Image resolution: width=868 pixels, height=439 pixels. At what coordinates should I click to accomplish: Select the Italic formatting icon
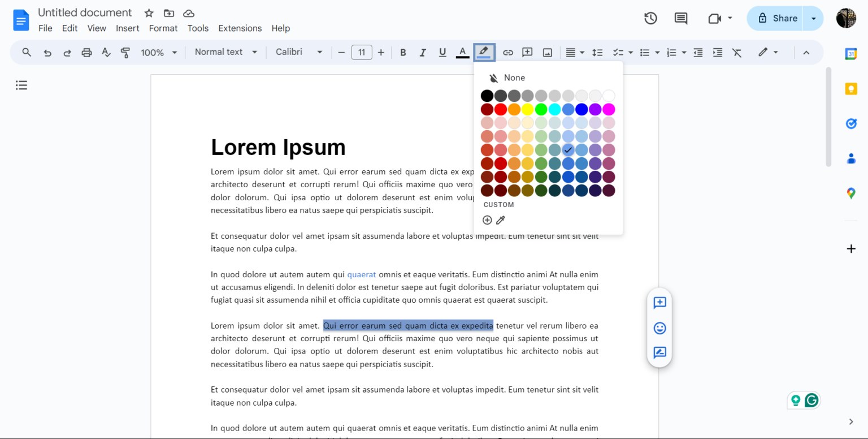click(x=423, y=52)
